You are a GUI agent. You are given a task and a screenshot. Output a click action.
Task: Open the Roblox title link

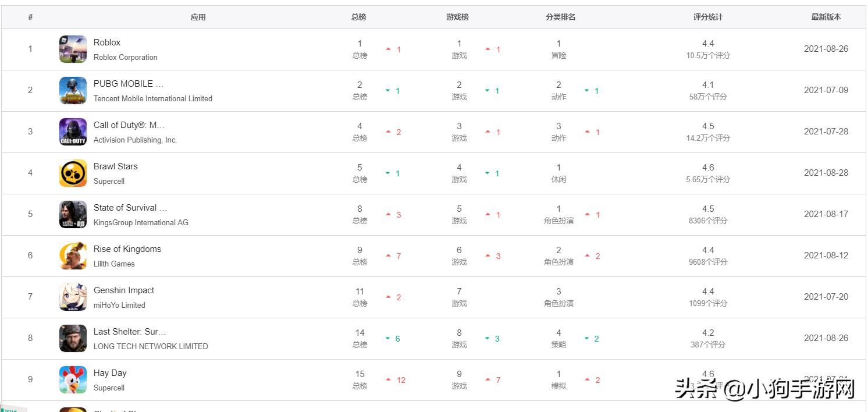point(107,42)
